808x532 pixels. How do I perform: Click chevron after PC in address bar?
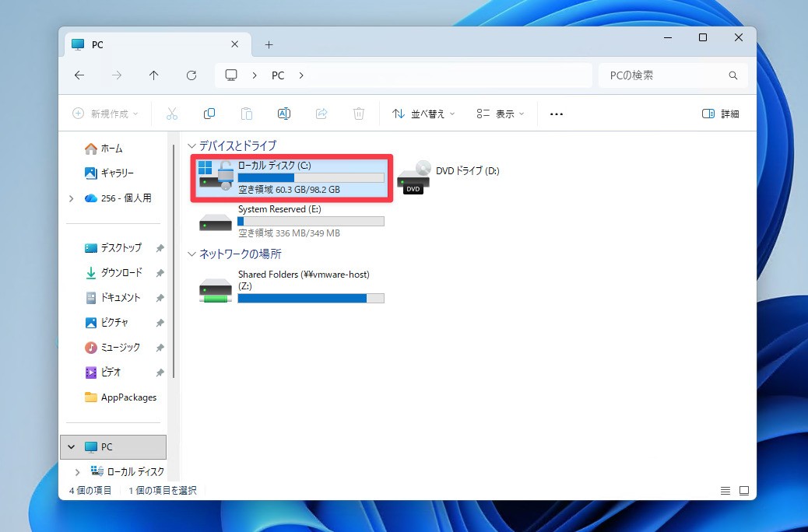(301, 75)
